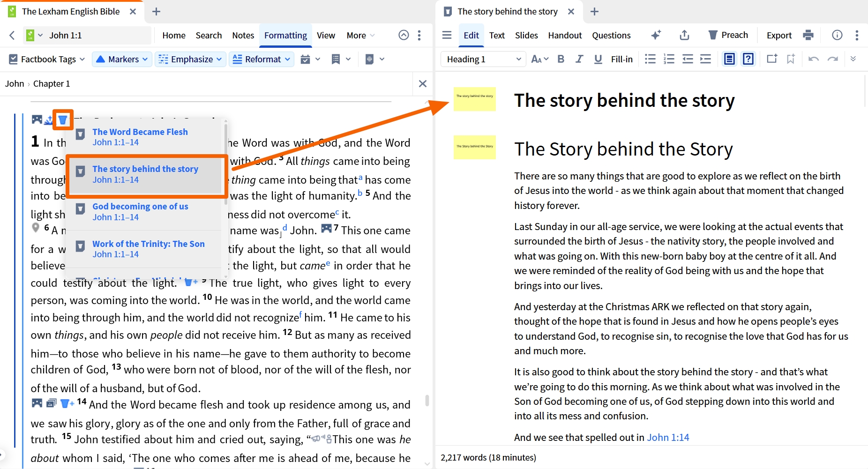Image resolution: width=868 pixels, height=469 pixels.
Task: Insert a bulleted list
Action: pos(650,59)
